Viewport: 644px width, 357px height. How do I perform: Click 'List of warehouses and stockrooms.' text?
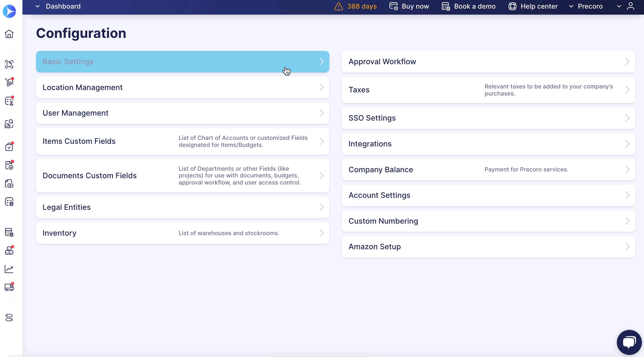tap(229, 233)
